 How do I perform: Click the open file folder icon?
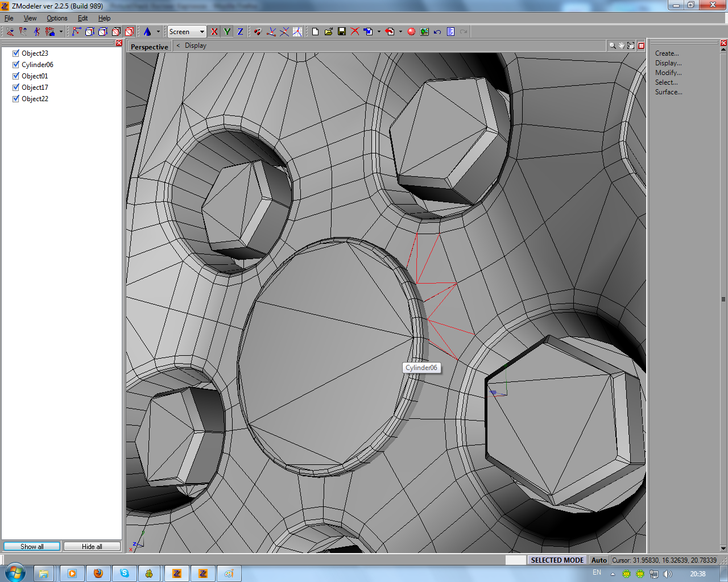click(x=328, y=32)
